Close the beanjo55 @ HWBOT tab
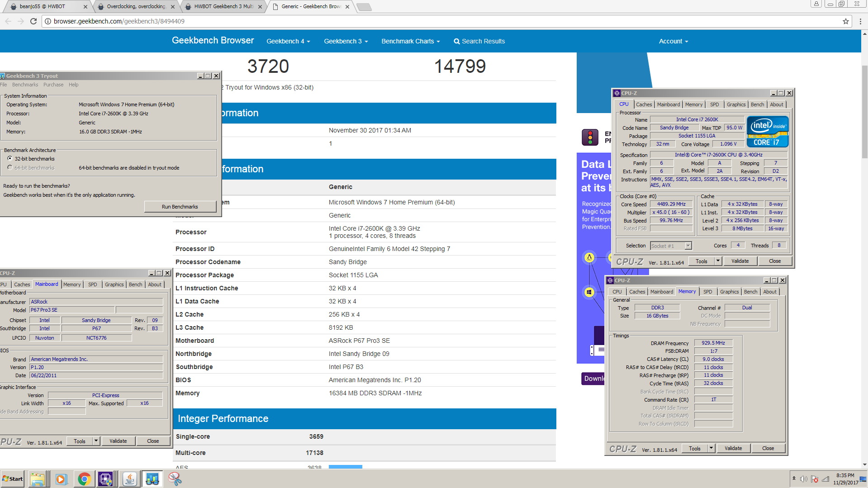 coord(85,6)
